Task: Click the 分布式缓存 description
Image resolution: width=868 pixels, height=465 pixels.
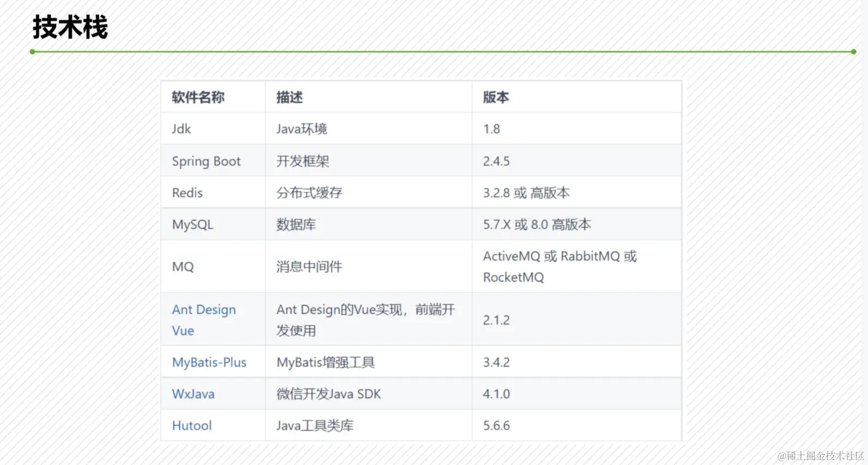Action: pyautogui.click(x=309, y=193)
